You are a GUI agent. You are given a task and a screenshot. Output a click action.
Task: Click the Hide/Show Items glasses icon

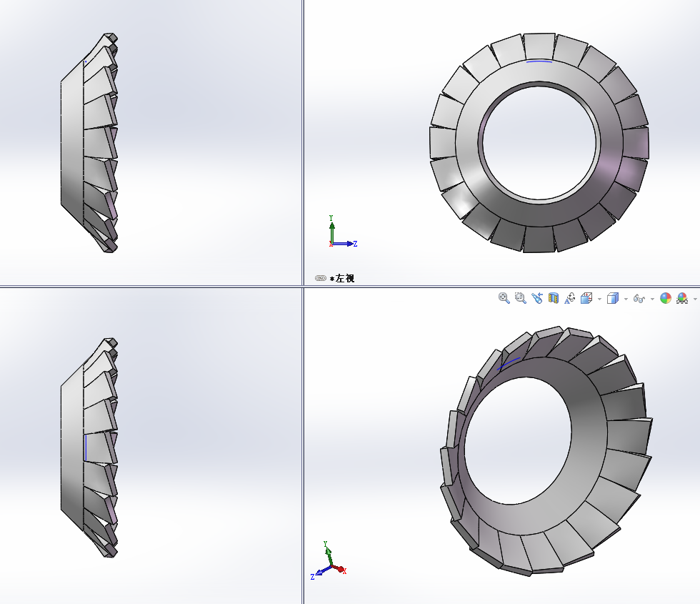[x=639, y=298]
